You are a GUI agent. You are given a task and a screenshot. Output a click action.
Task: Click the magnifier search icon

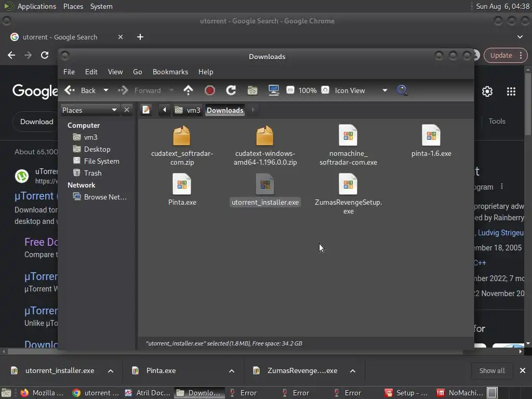tap(403, 90)
